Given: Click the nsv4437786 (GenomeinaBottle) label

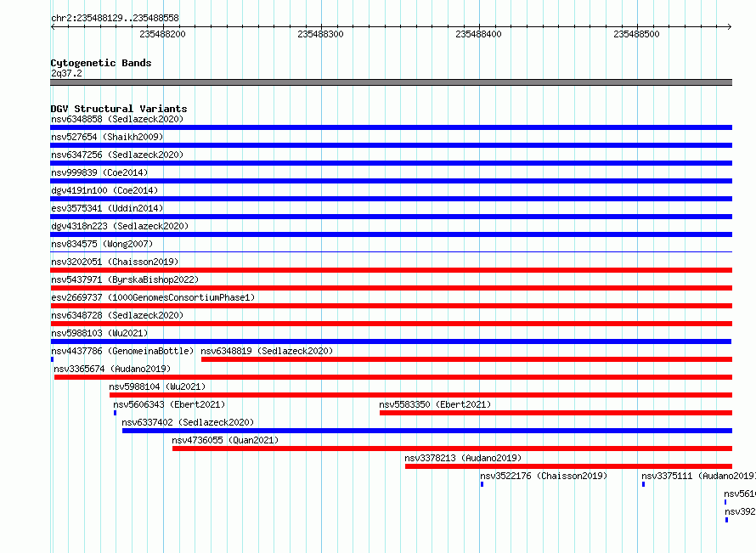Looking at the screenshot, I should click(x=122, y=351).
